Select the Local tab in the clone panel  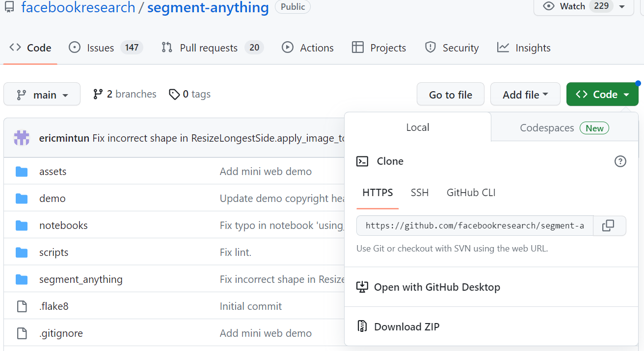pos(418,127)
